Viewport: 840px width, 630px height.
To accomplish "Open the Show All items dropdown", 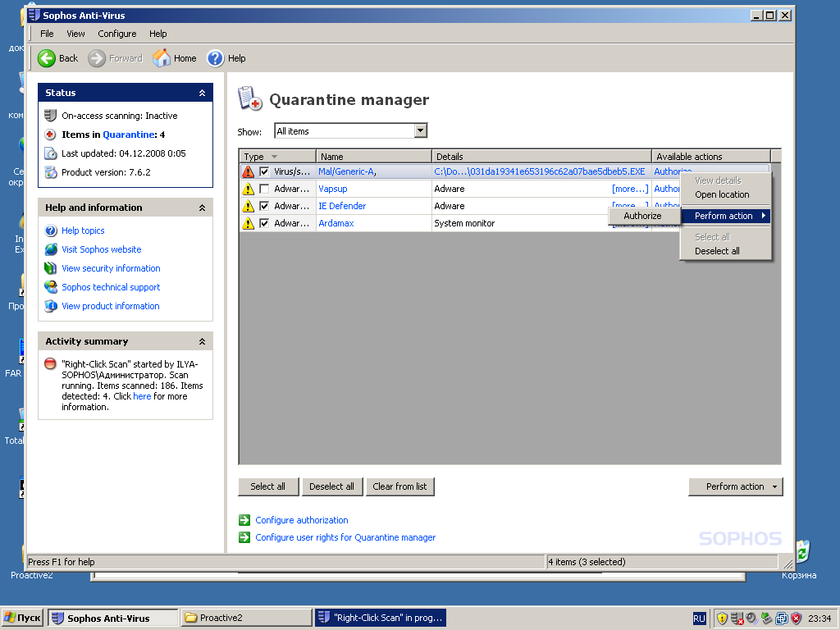I will coord(421,130).
